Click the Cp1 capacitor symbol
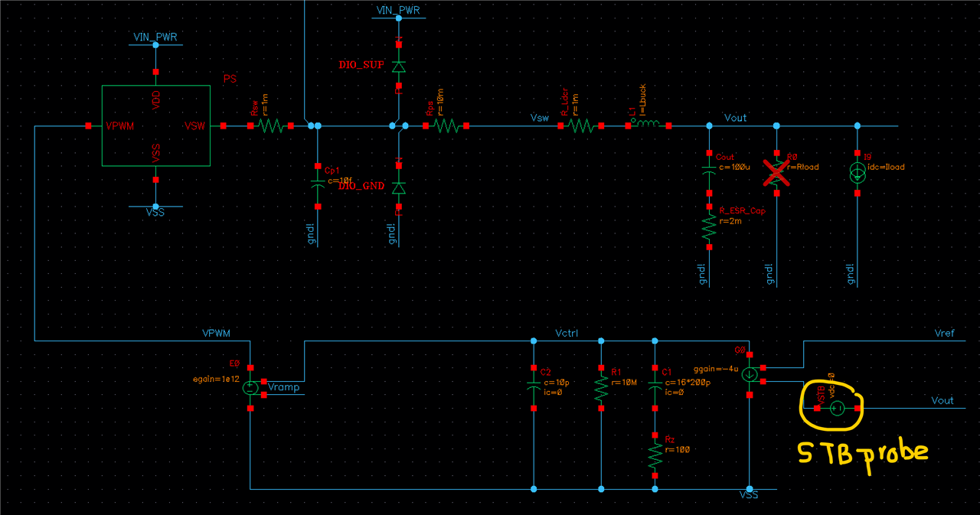This screenshot has width=980, height=515. (318, 184)
